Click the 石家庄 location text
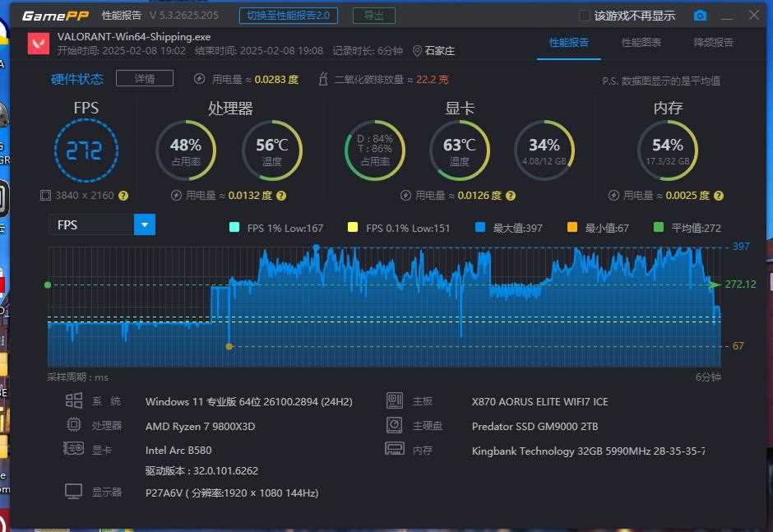The height and width of the screenshot is (532, 773). 439,51
